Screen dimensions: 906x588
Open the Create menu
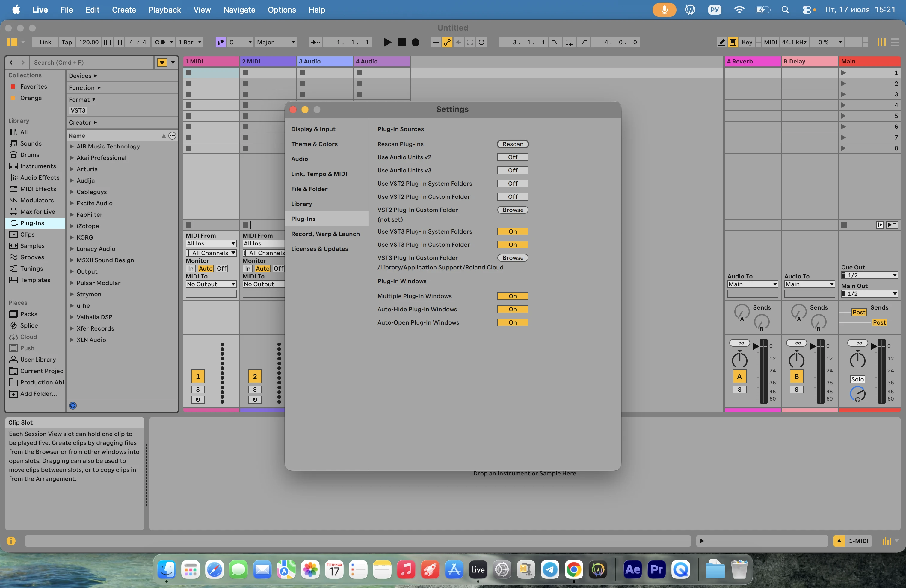124,10
